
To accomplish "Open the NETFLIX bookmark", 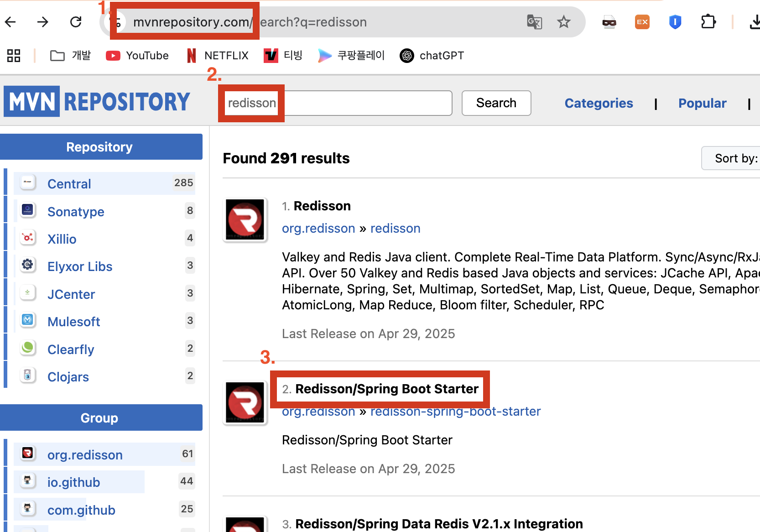I will click(x=218, y=56).
